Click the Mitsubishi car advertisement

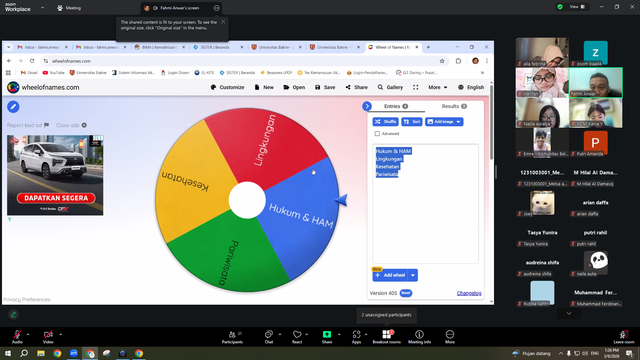click(x=55, y=175)
